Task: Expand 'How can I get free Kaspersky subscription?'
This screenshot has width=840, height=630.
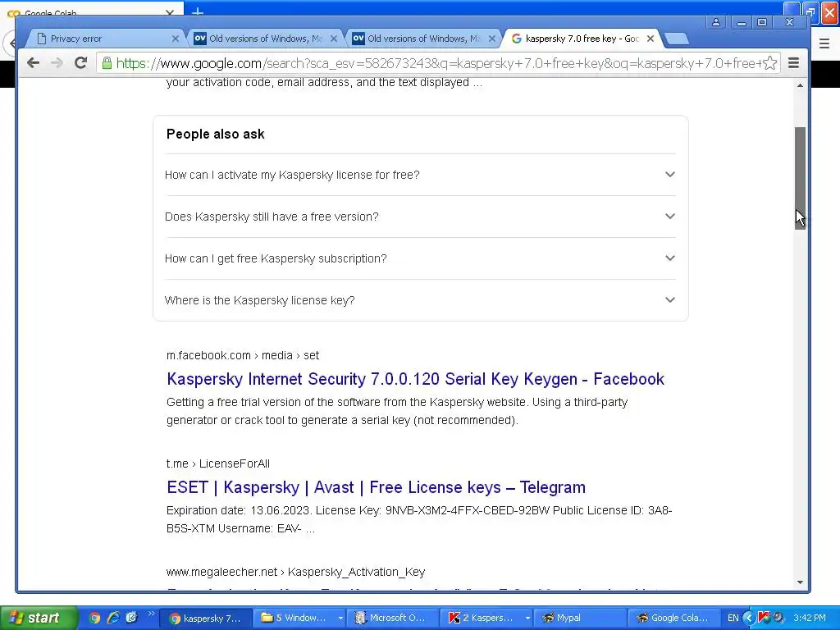Action: tap(420, 258)
